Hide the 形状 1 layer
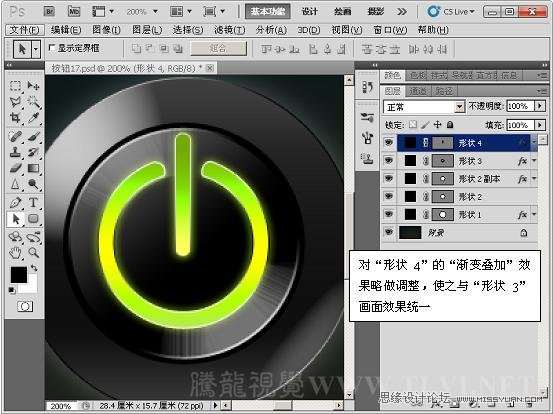553x414 pixels. tap(389, 214)
